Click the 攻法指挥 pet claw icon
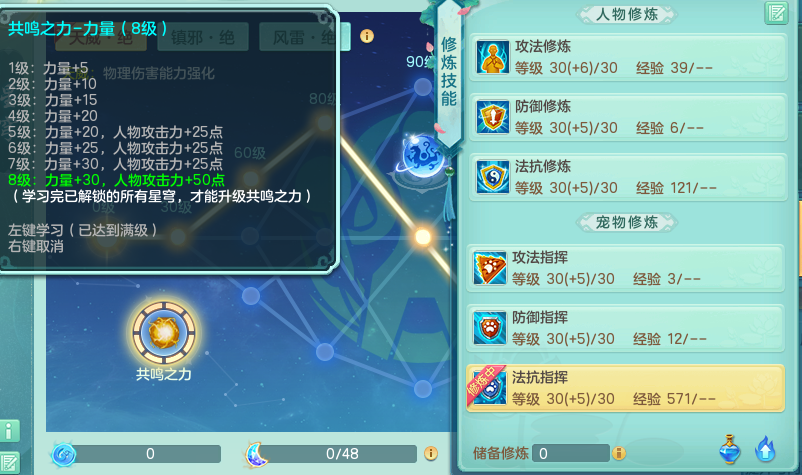This screenshot has width=802, height=475. 490,268
